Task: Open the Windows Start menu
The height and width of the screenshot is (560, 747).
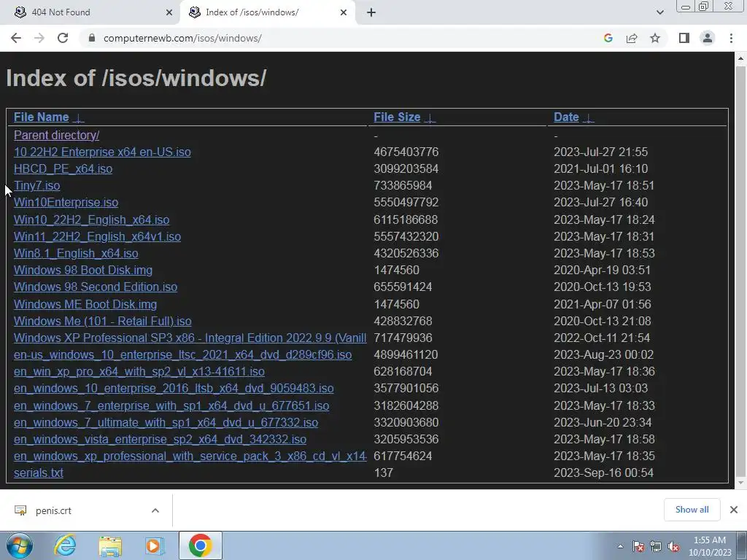Action: pyautogui.click(x=19, y=545)
